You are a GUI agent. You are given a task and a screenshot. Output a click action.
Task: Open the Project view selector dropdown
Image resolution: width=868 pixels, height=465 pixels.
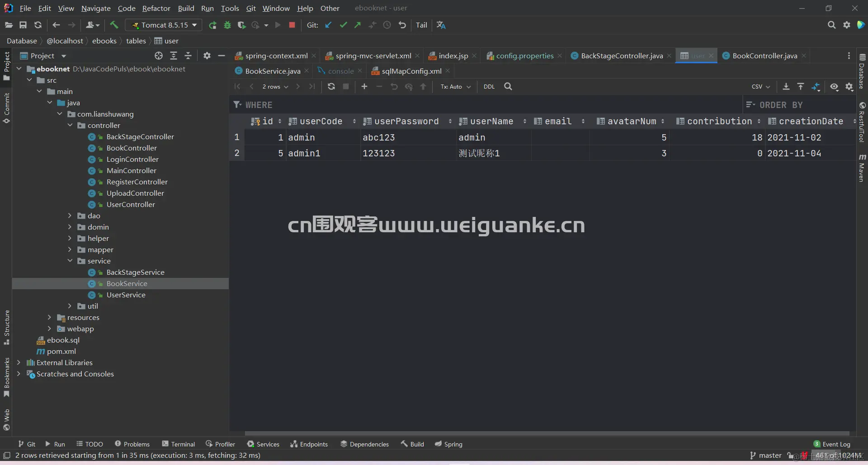[43, 56]
